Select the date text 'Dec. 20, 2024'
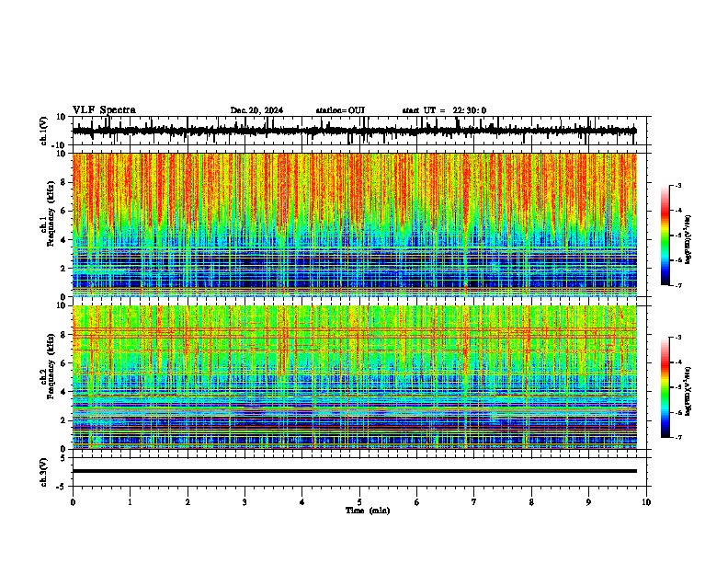Viewport: 728px width, 563px height. click(256, 110)
